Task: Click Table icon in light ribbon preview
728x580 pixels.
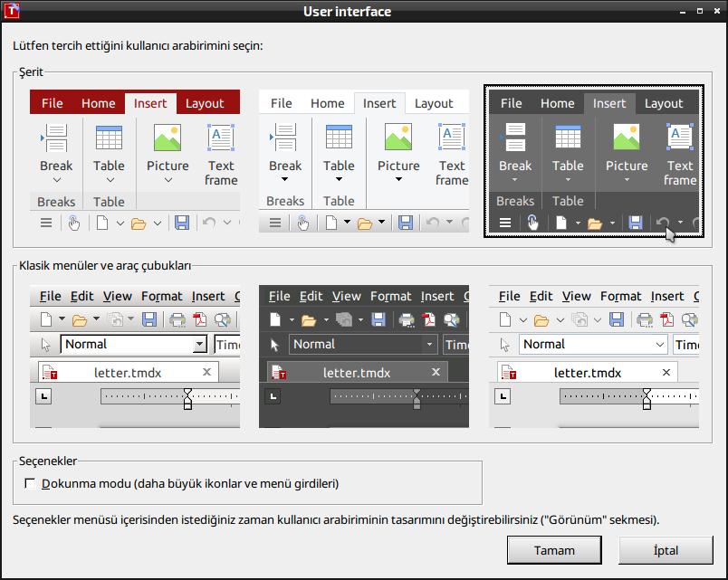Action: pos(339,138)
